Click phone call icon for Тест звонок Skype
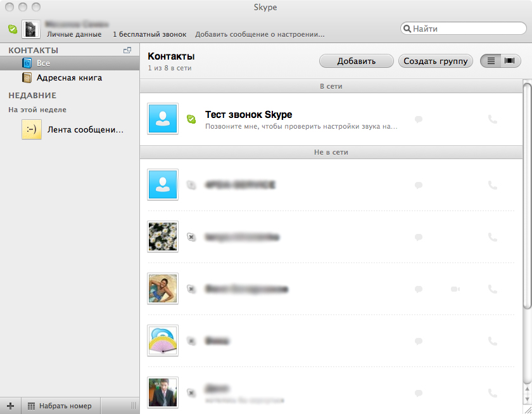Viewport: 532px width, 414px height. (492, 119)
